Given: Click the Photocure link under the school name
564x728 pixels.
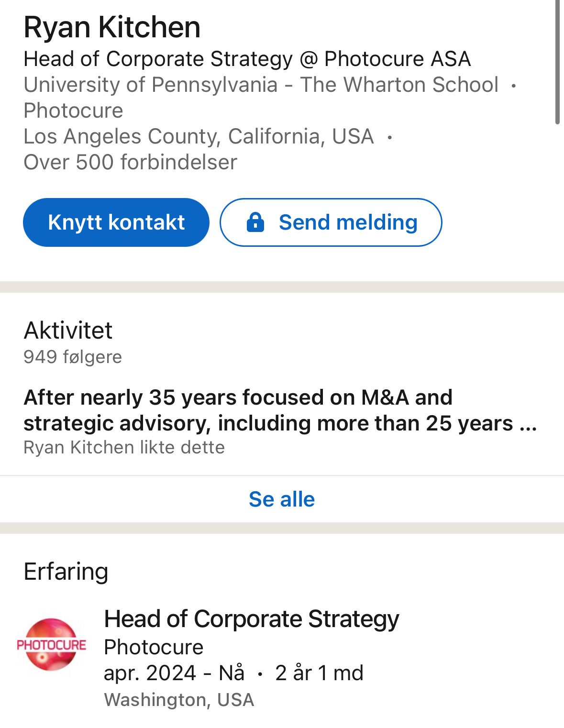Looking at the screenshot, I should pos(73,110).
